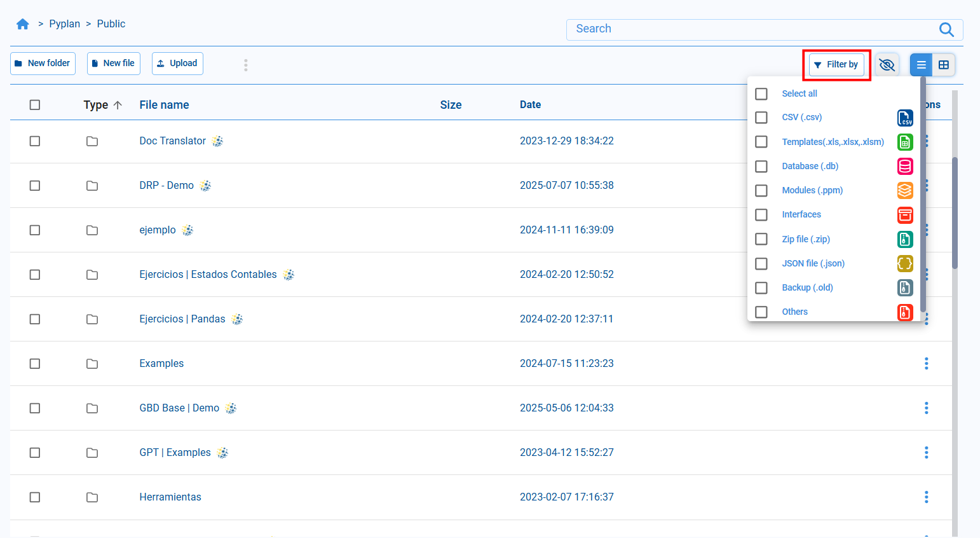Select the Doc Translator row checkbox

(35, 141)
